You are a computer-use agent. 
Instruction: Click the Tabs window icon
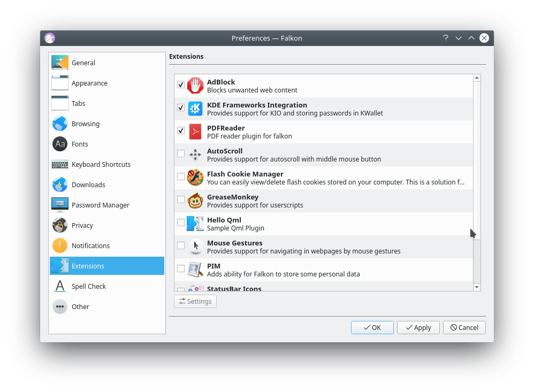(x=60, y=103)
